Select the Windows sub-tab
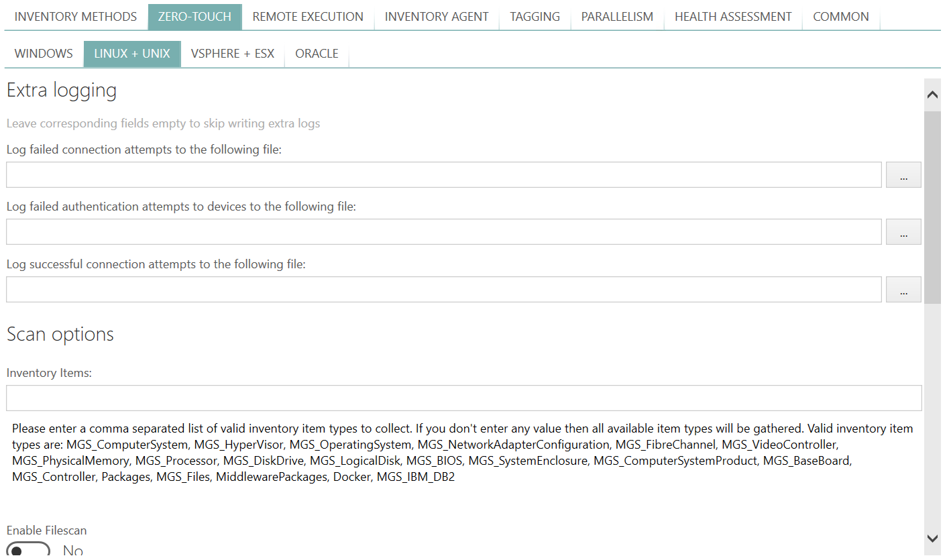 point(44,54)
